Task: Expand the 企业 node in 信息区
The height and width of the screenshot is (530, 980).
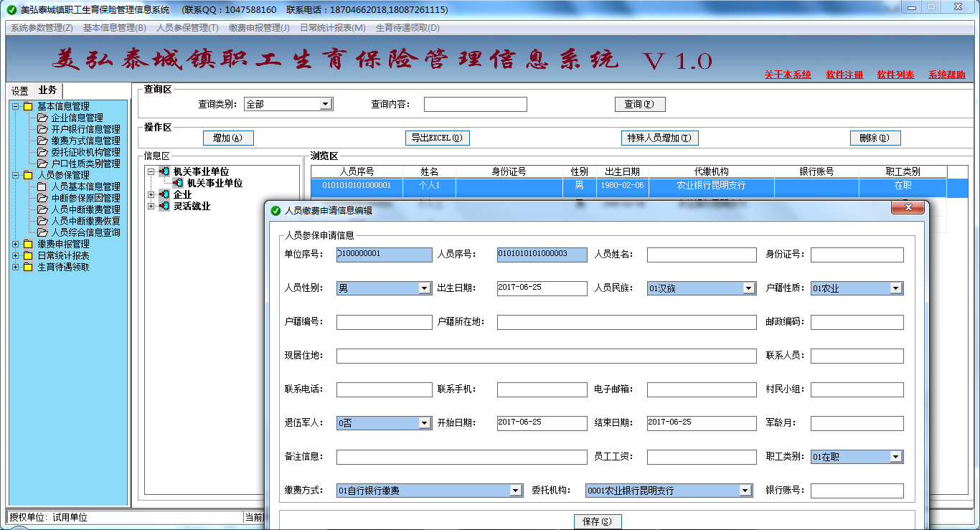Action: pos(151,194)
